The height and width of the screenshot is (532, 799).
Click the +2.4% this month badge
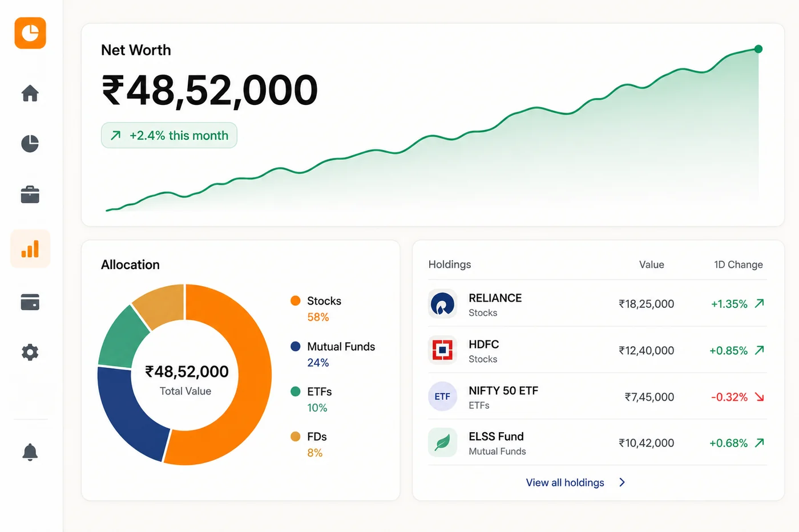[169, 135]
